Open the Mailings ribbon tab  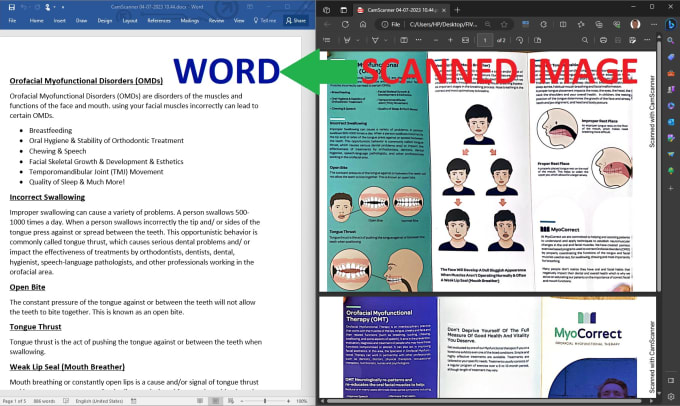pyautogui.click(x=190, y=20)
